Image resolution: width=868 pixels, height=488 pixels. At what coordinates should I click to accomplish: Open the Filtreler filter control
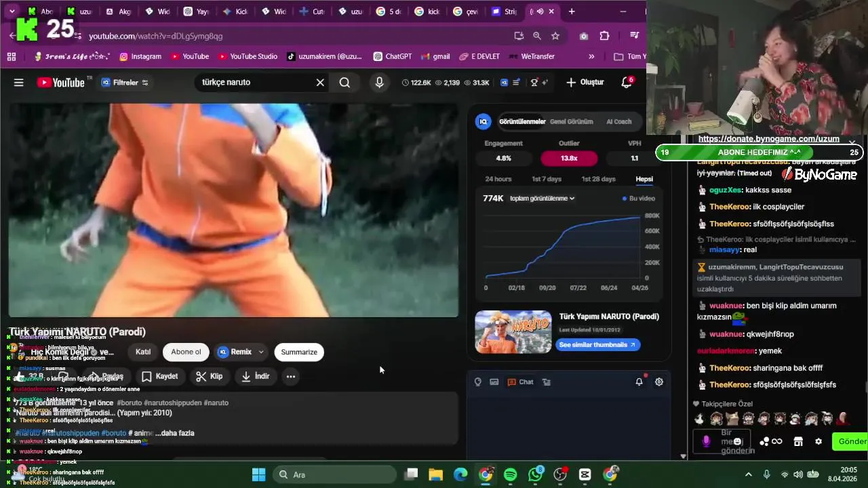pyautogui.click(x=125, y=83)
